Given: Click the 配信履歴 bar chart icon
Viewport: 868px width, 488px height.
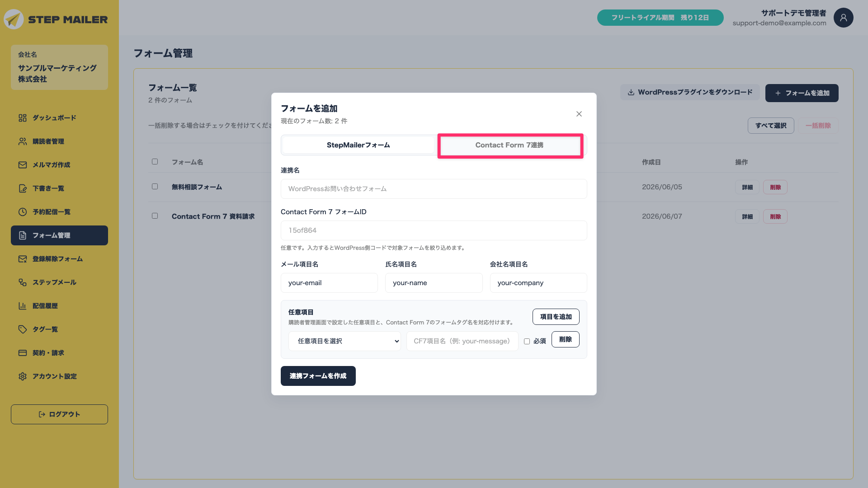Looking at the screenshot, I should (x=23, y=306).
